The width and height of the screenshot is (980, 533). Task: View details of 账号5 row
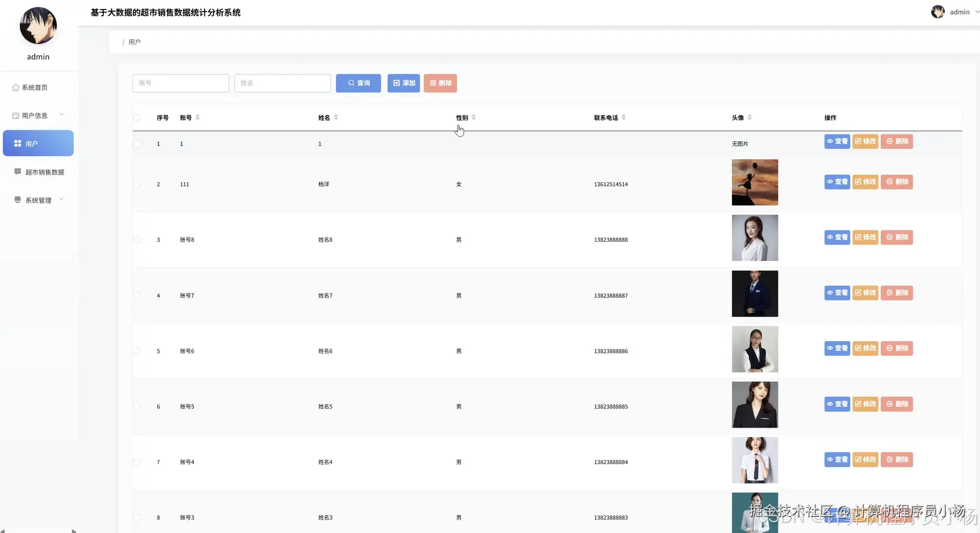coord(837,404)
